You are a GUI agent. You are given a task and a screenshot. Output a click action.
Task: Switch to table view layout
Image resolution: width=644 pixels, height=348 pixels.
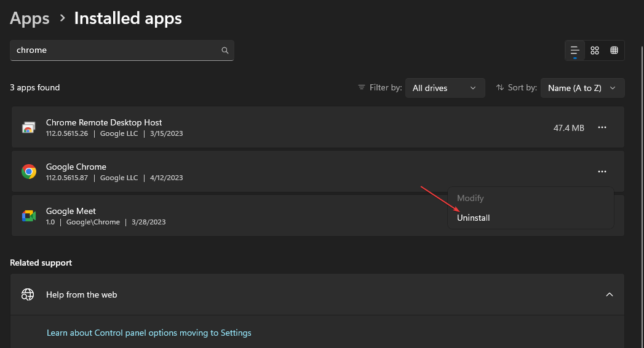pos(614,50)
